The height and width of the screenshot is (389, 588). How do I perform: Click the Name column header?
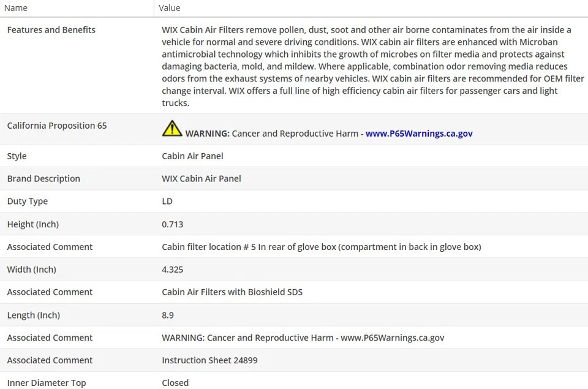(16, 8)
